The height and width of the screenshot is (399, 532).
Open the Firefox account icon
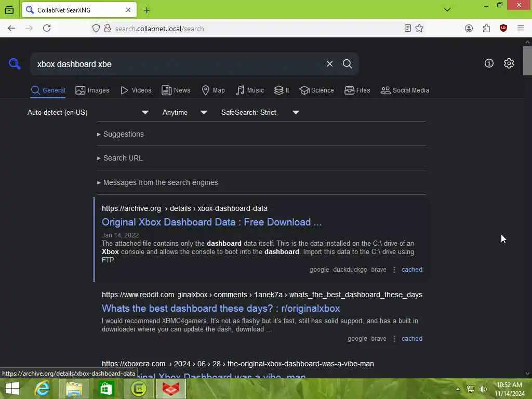click(x=469, y=29)
